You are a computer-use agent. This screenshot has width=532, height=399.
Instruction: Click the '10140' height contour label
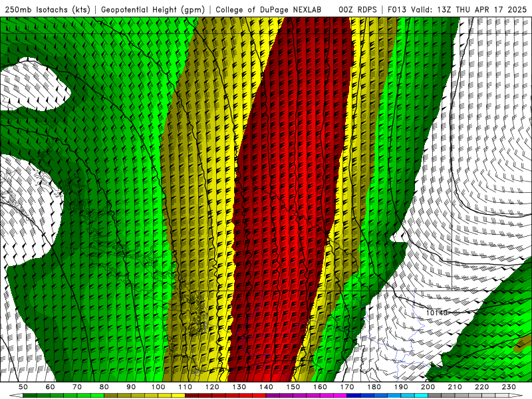click(x=437, y=313)
